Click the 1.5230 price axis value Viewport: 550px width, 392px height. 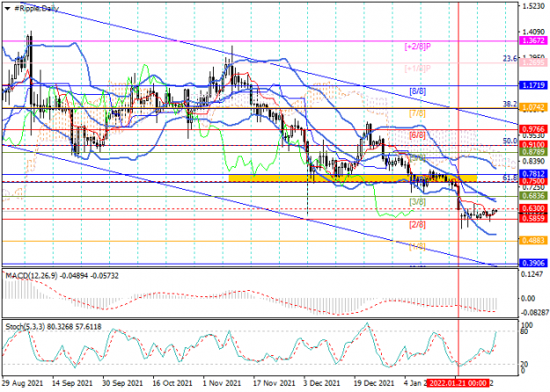(533, 6)
